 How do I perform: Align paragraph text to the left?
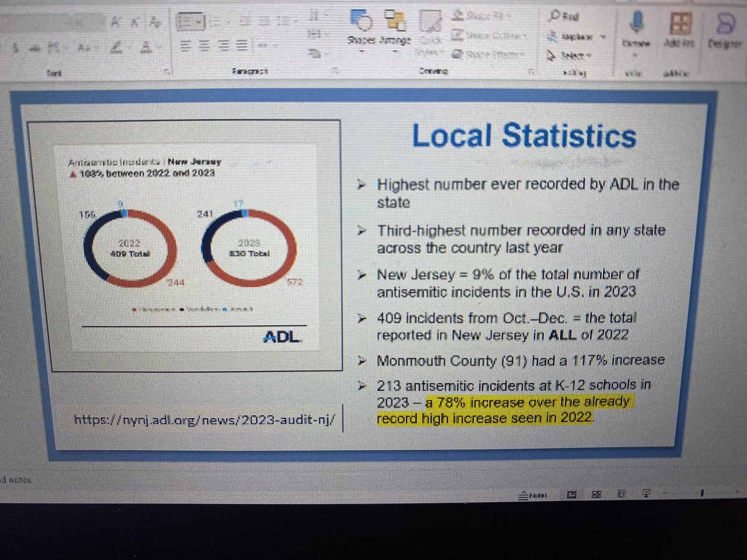pos(186,45)
